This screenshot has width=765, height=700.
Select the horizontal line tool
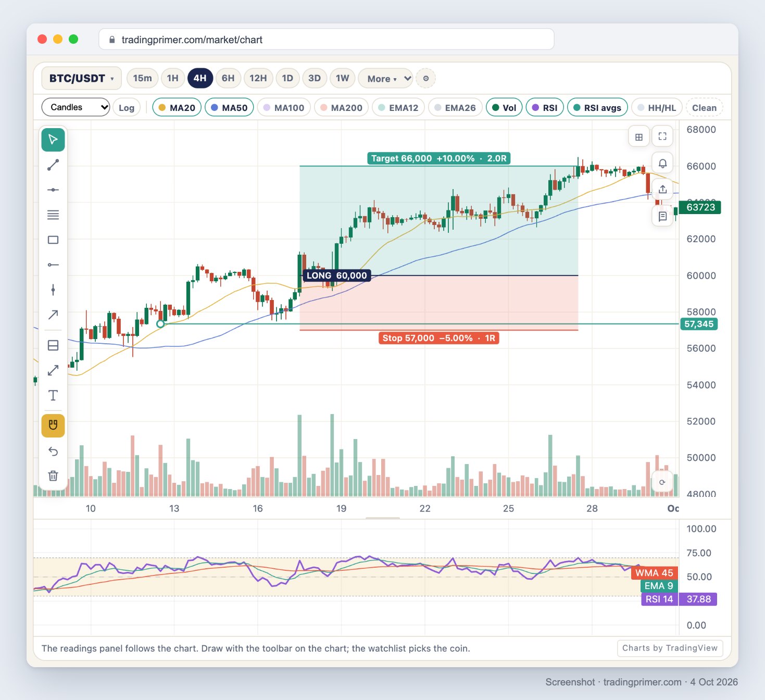tap(53, 190)
